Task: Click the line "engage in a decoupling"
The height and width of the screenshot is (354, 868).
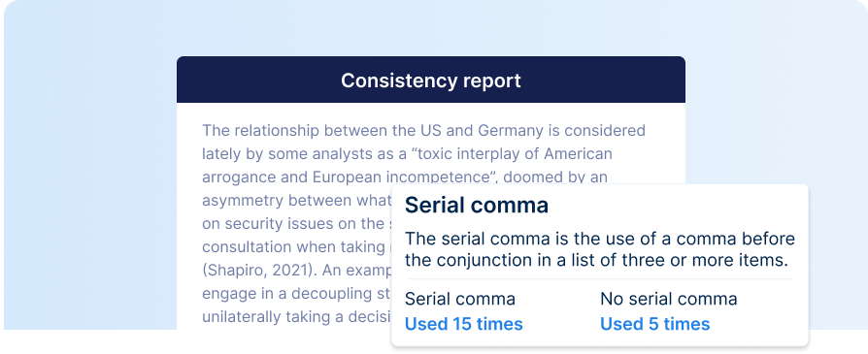Action: click(296, 293)
